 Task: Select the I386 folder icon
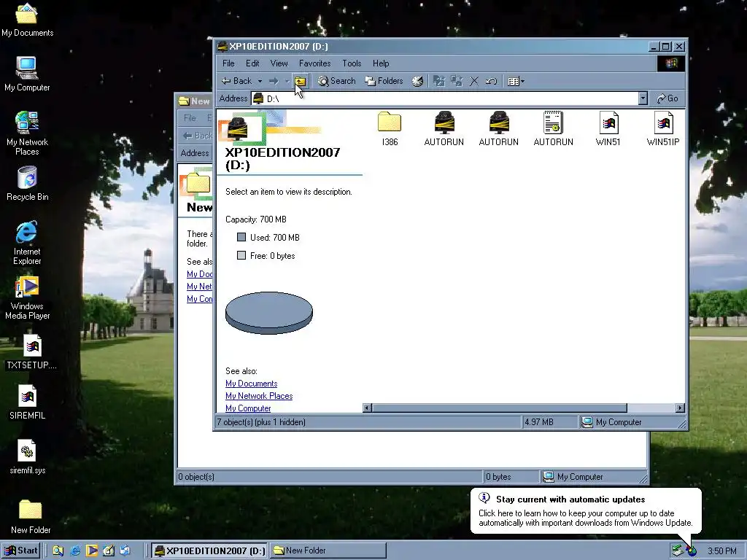[390, 128]
